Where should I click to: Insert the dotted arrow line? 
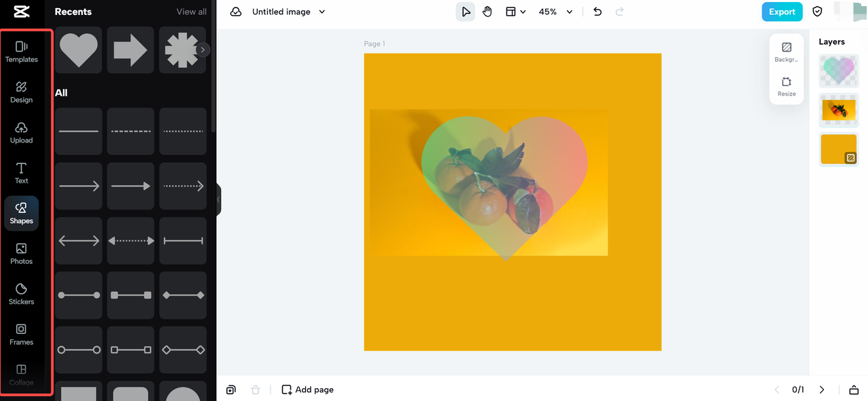click(183, 186)
